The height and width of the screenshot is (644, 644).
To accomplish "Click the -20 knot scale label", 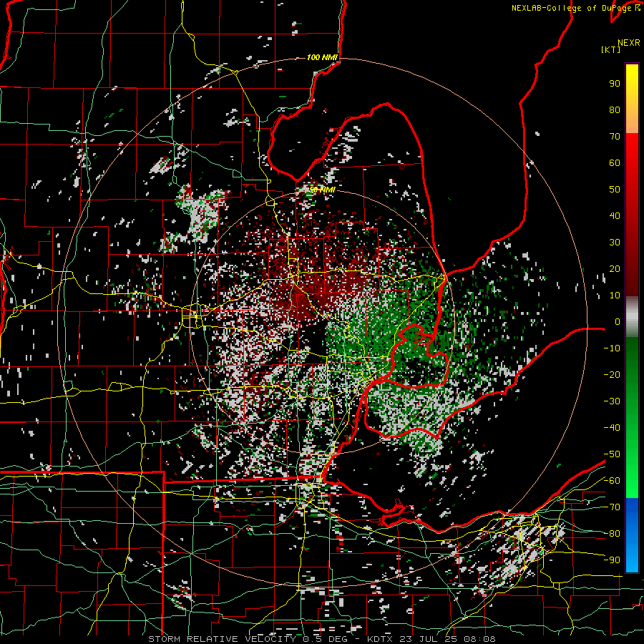I will 612,374.
